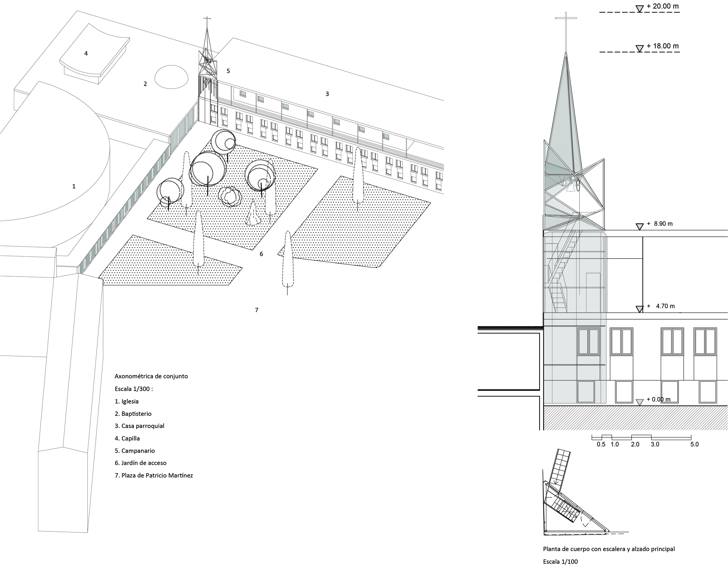
Task: Click number 7 in the plaza
Action: tap(256, 310)
